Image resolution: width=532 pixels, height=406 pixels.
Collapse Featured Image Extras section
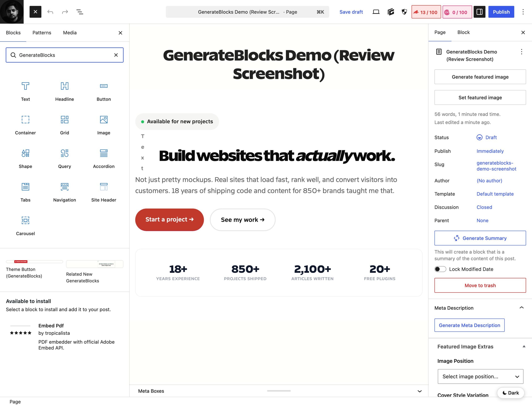click(x=480, y=347)
